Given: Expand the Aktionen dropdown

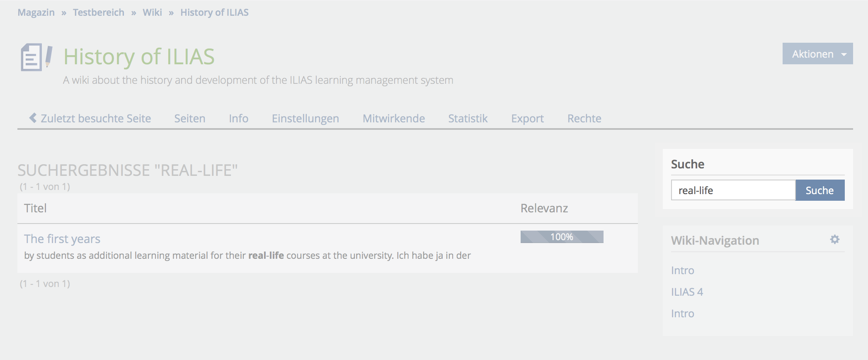Looking at the screenshot, I should 817,54.
